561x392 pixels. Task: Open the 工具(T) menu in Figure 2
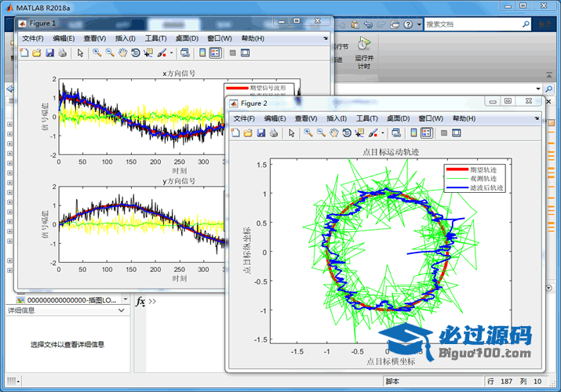[367, 118]
